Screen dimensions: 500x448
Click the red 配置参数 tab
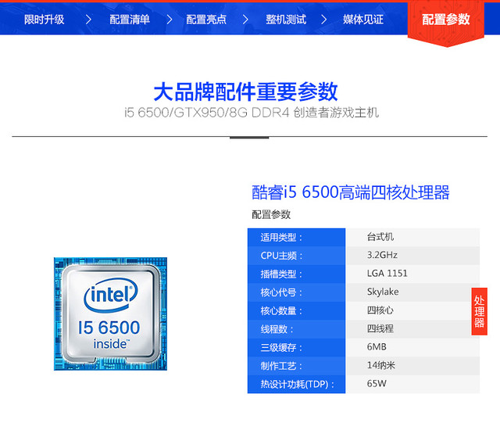pyautogui.click(x=446, y=20)
